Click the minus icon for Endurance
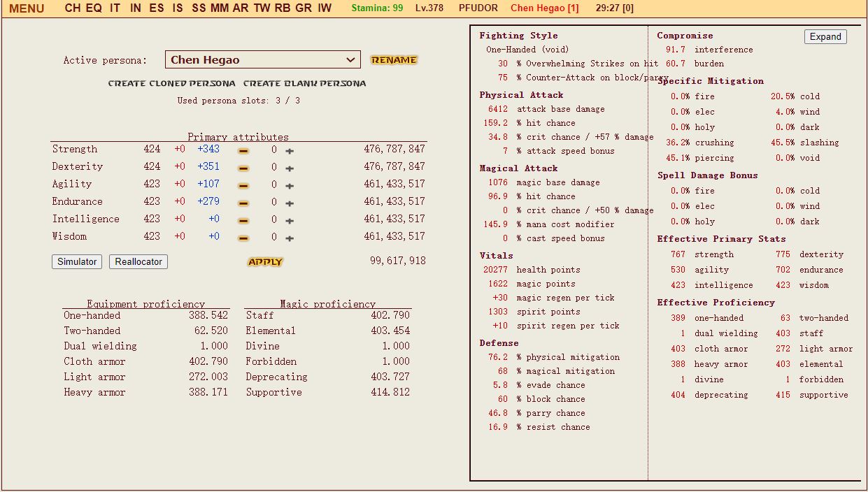Viewport: 868px width, 492px height. [243, 203]
